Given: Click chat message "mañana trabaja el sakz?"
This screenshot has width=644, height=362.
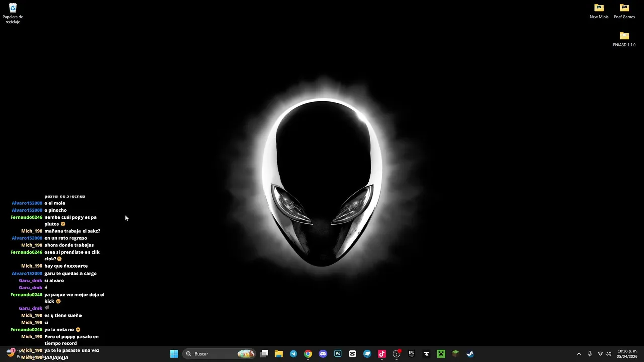Looking at the screenshot, I should pos(72,231).
